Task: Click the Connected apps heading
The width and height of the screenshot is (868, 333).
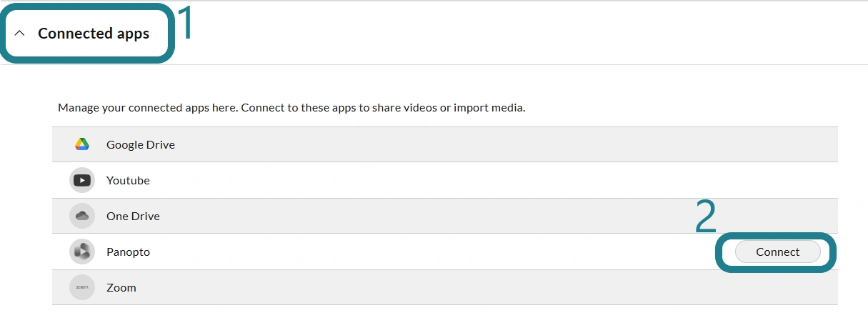Action: coord(94,34)
